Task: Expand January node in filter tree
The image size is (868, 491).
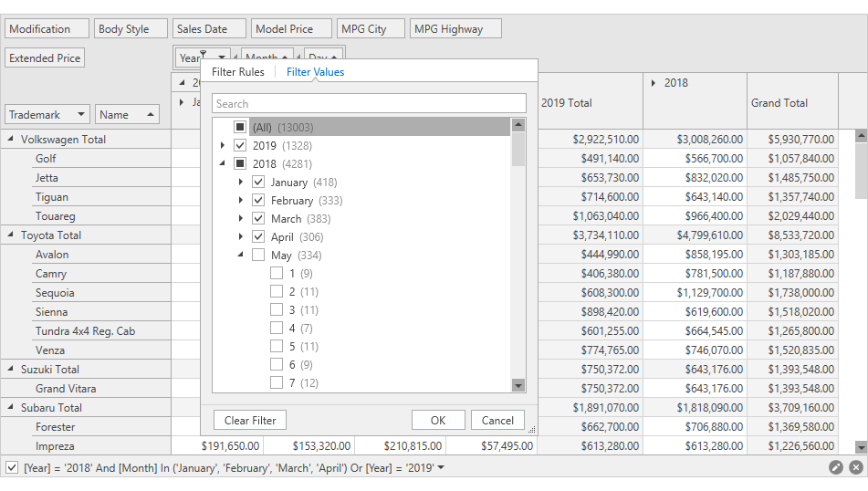Action: click(x=241, y=182)
